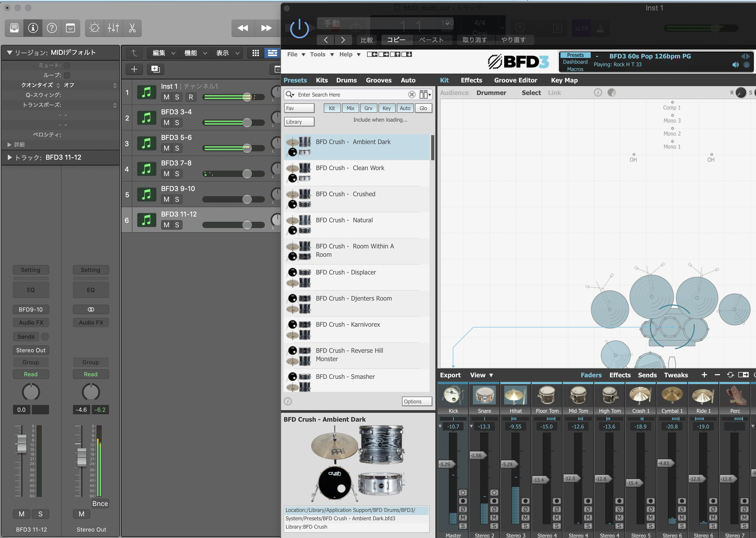Click the Rewind transport button
The height and width of the screenshot is (538, 756).
[x=243, y=28]
